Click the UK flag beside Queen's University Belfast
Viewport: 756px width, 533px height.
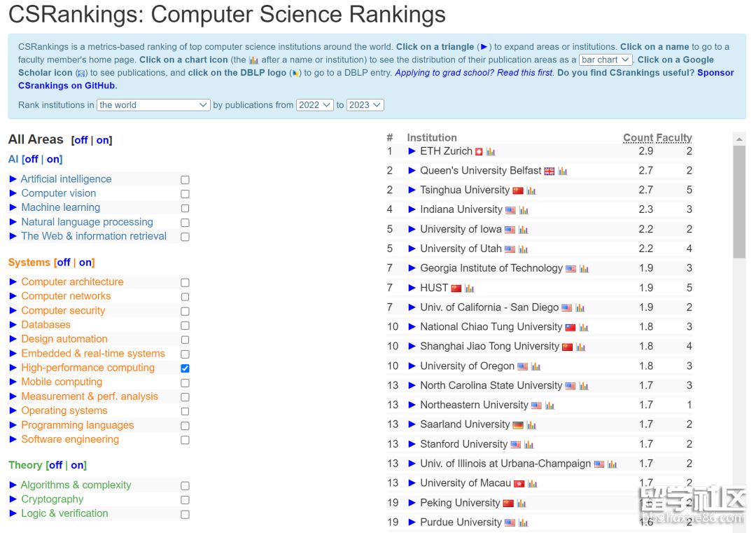[549, 171]
